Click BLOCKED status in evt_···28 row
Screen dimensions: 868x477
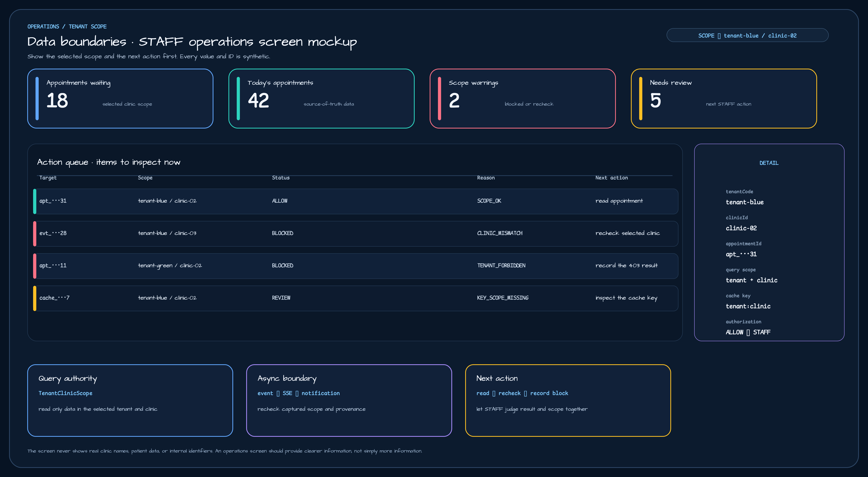282,233
